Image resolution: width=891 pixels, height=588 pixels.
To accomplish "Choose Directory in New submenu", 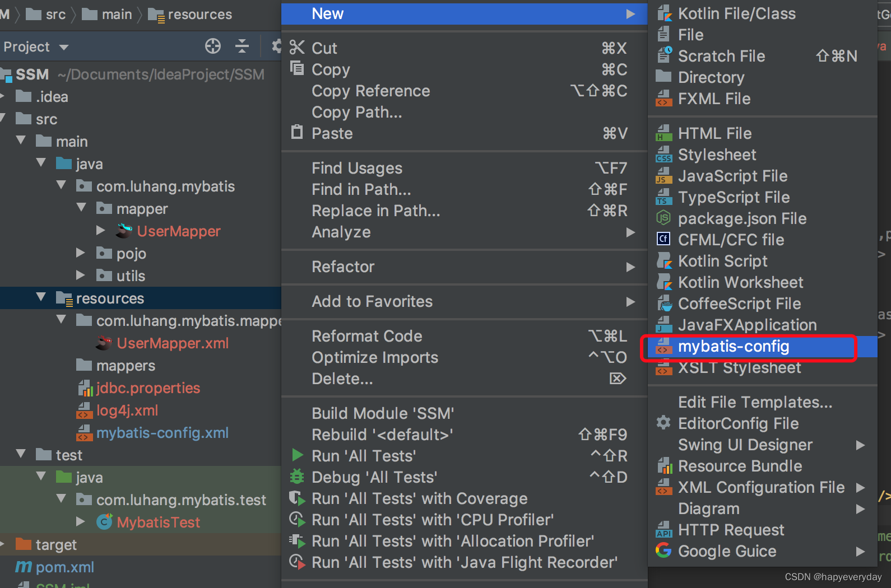I will point(762,77).
